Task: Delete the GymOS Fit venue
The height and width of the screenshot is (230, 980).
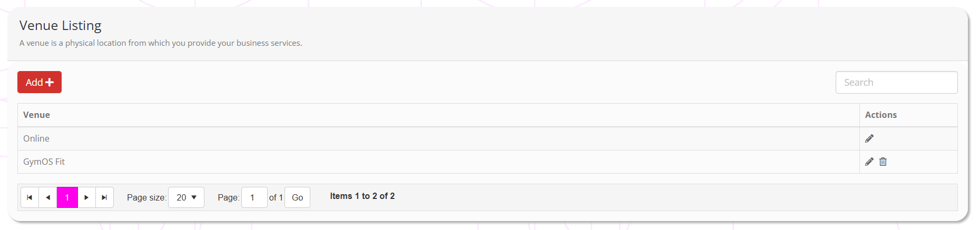Action: tap(883, 162)
